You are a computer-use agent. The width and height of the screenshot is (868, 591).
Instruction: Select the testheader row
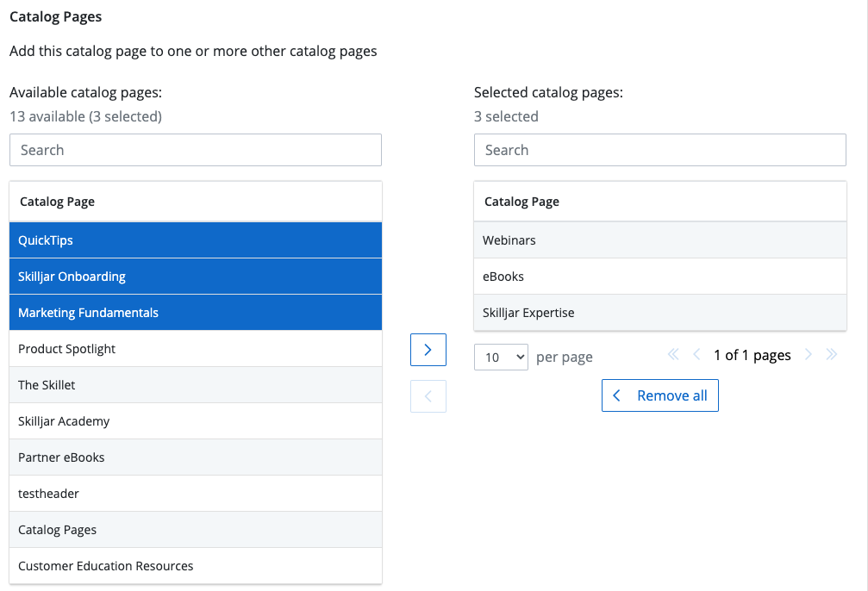click(x=196, y=494)
